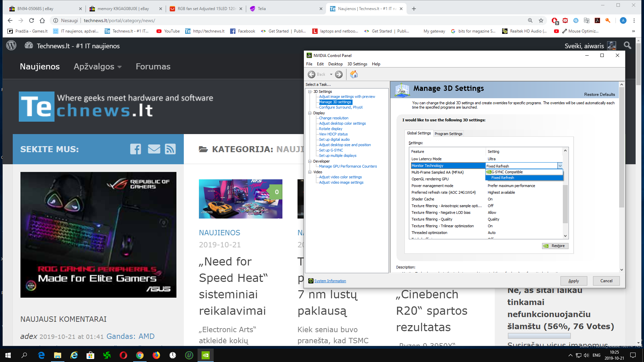Open the Facebook bookmark
This screenshot has width=644, height=362.
pos(243,31)
